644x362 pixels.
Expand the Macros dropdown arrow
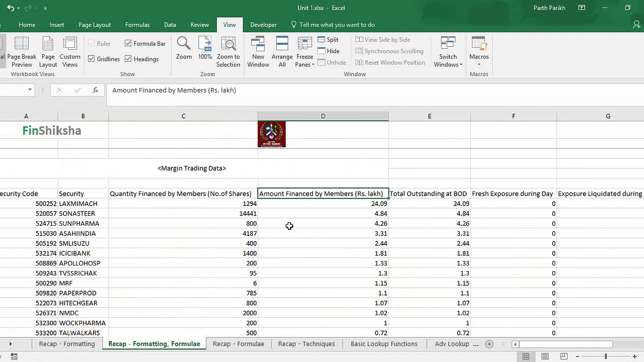(479, 64)
